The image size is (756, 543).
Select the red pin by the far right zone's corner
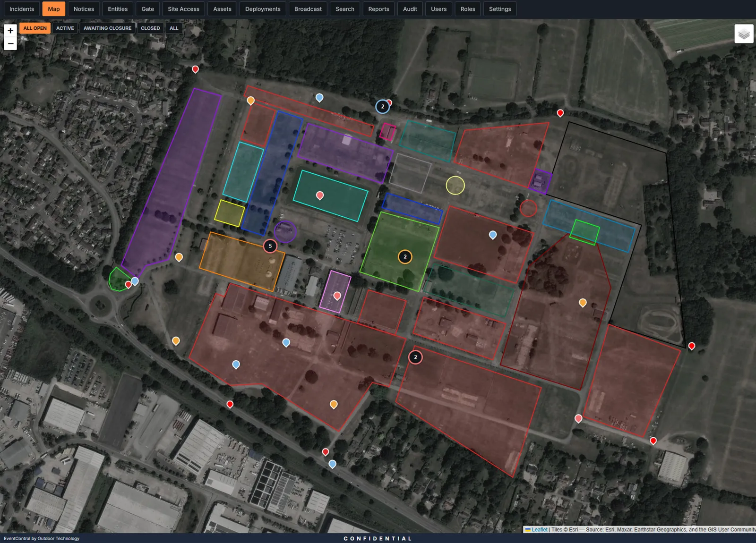point(653,441)
